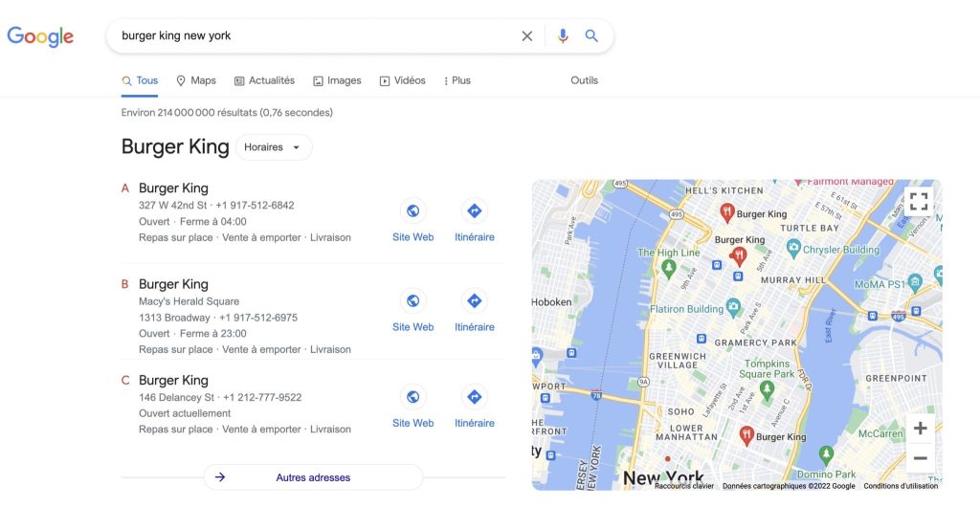The image size is (980, 508).
Task: Click the globe icon for 1313 Broadway listing
Action: click(x=412, y=301)
